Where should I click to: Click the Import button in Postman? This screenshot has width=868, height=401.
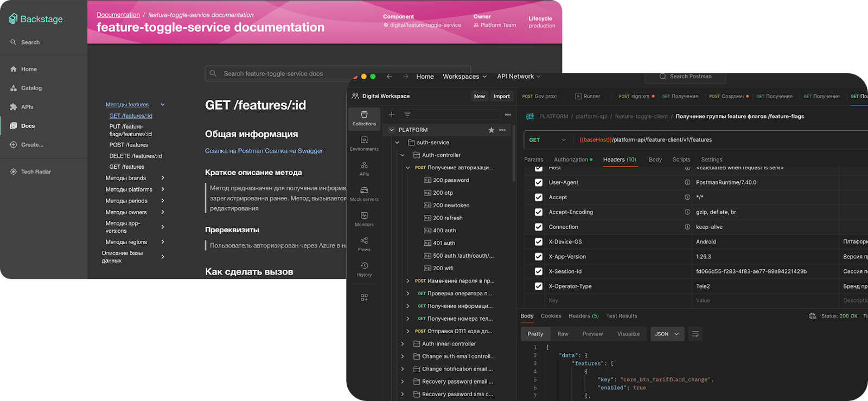coord(502,96)
